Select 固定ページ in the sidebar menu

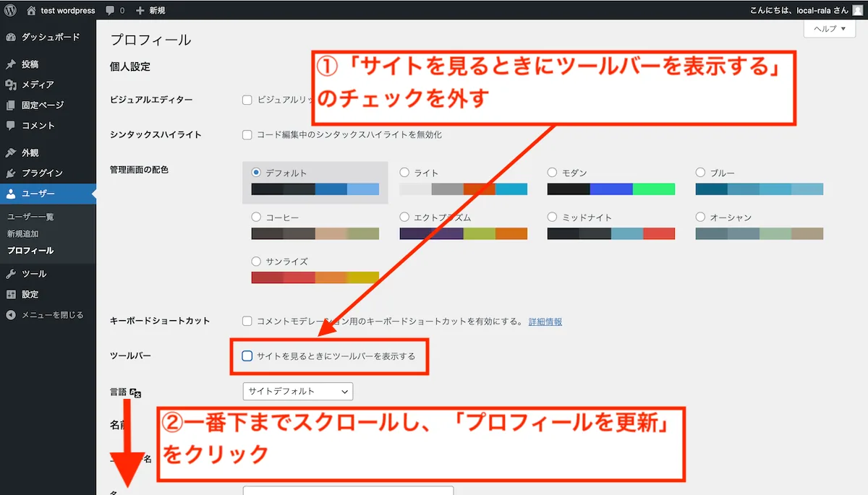point(12,106)
